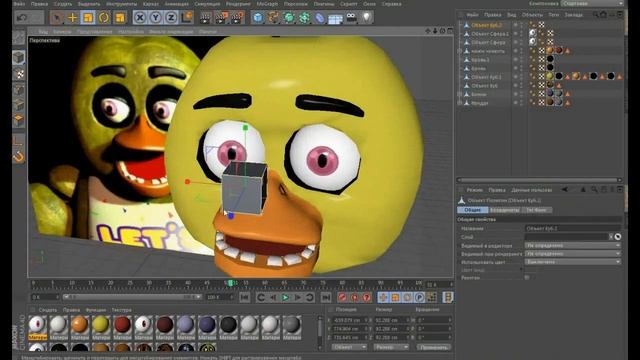Render the active view clapperboard icon
Viewport: 640px width, 360px height.
[205, 18]
